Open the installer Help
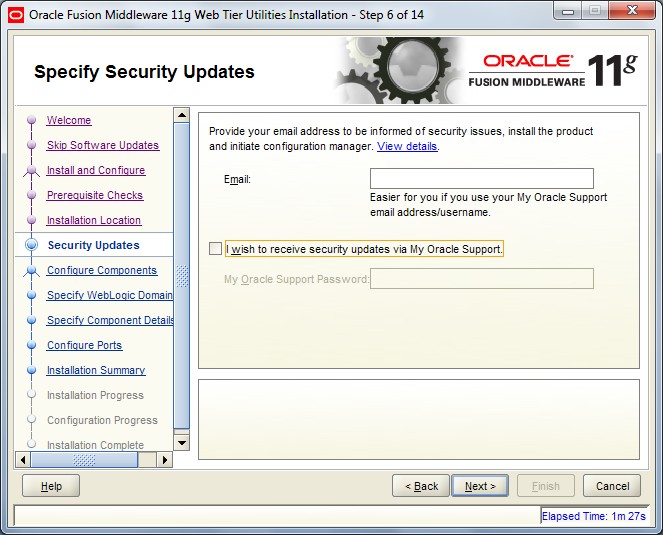Image resolution: width=663 pixels, height=535 pixels. point(51,486)
